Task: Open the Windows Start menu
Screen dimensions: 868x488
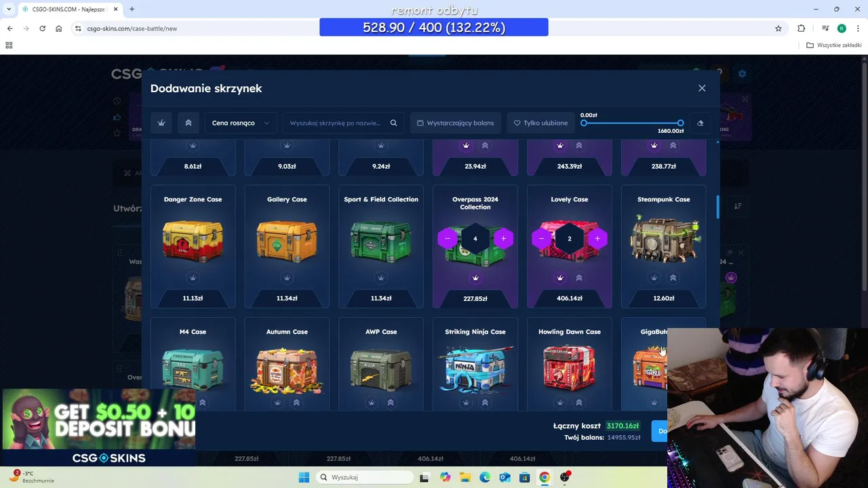Action: tap(304, 477)
